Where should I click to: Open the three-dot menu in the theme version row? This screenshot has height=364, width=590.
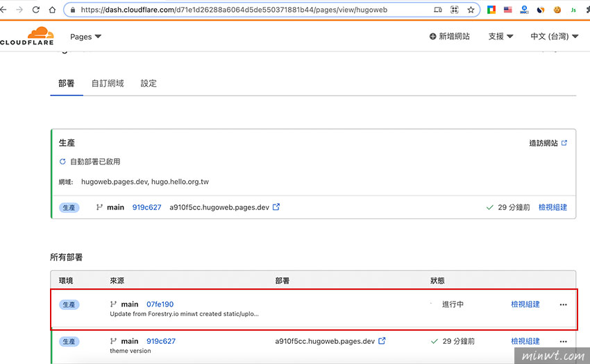pos(564,341)
